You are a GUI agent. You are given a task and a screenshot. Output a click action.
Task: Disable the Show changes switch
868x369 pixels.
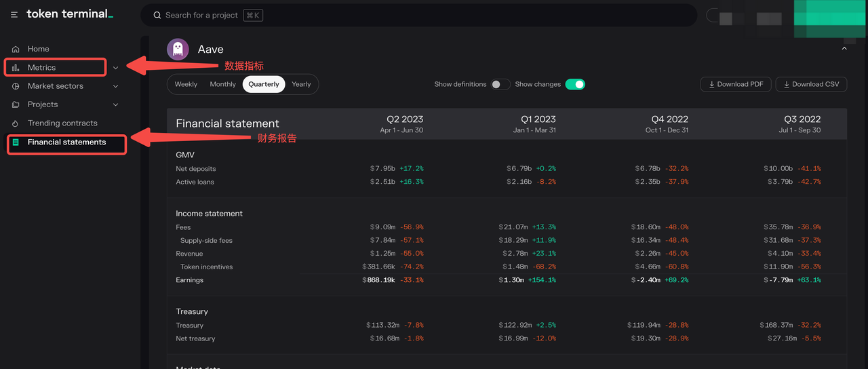575,84
